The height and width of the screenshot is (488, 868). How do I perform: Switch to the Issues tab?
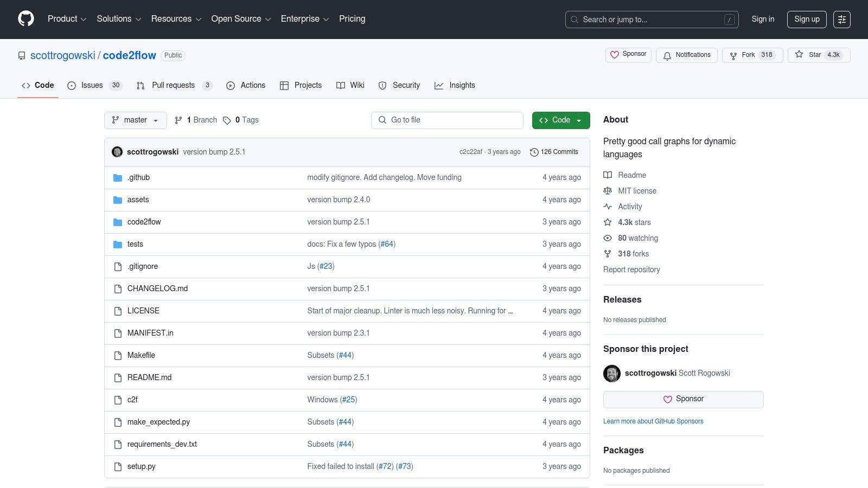click(95, 86)
